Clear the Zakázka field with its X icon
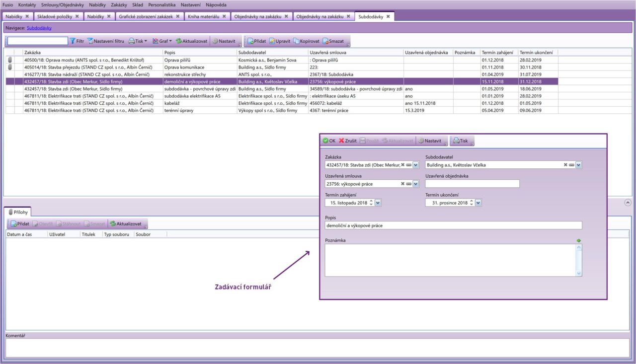Screen dimensions: 636x364 coord(403,165)
